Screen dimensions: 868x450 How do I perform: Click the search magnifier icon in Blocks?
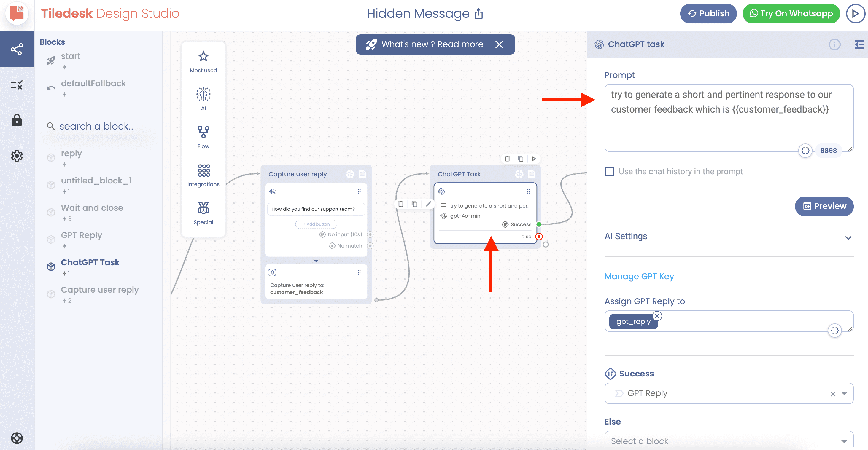[50, 126]
